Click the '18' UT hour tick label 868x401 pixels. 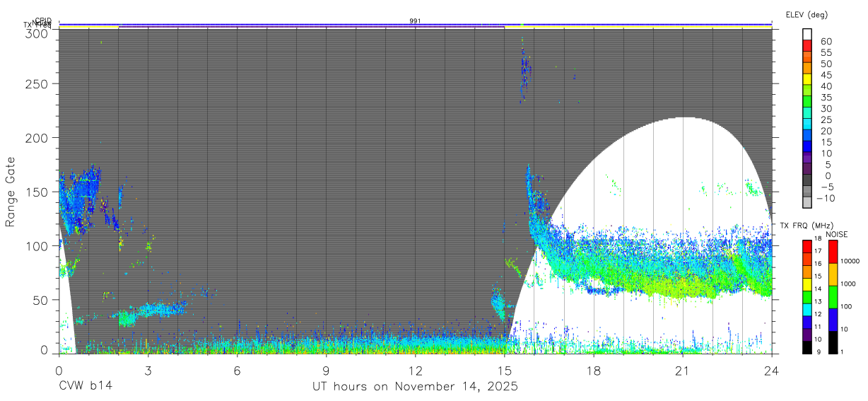[x=593, y=370]
